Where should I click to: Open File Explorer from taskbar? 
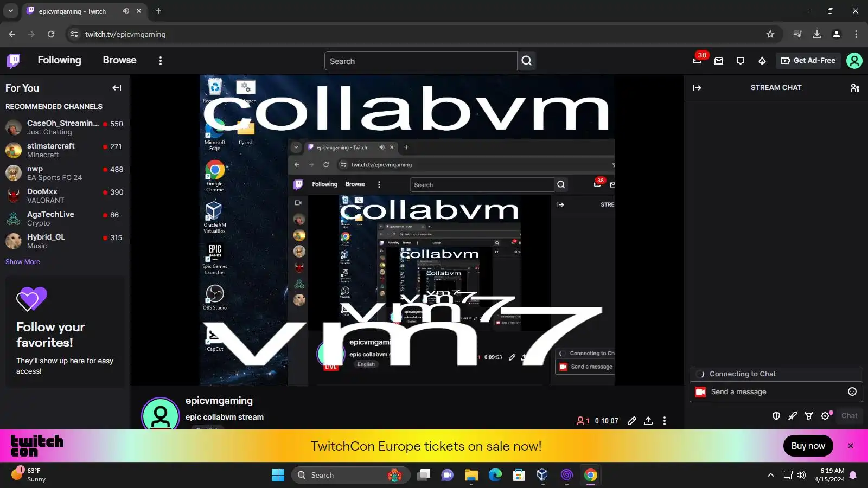pos(471,475)
